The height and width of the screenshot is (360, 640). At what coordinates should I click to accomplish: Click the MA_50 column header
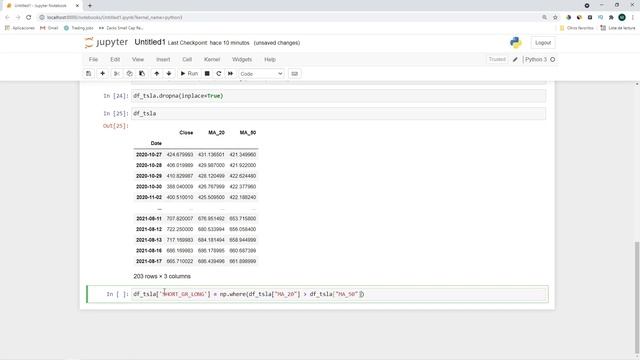click(248, 133)
